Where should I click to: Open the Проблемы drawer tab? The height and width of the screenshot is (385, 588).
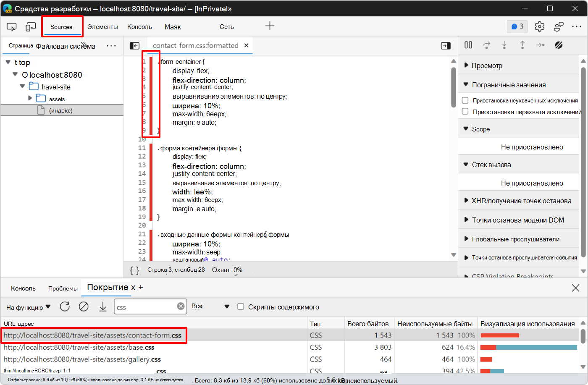click(x=63, y=288)
